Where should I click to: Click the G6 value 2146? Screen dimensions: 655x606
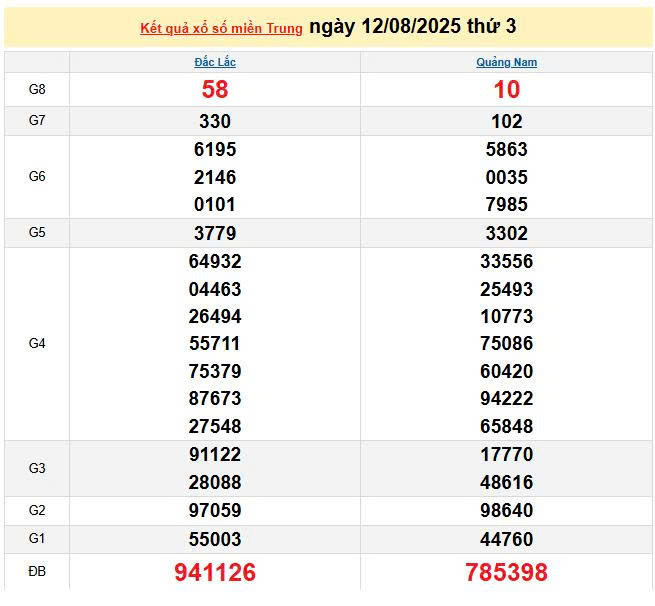215,177
